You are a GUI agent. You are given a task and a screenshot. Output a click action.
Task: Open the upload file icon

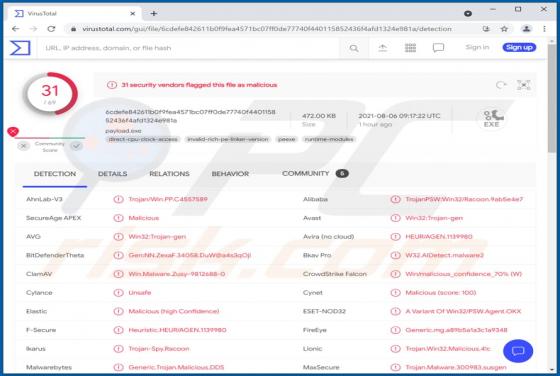click(382, 47)
